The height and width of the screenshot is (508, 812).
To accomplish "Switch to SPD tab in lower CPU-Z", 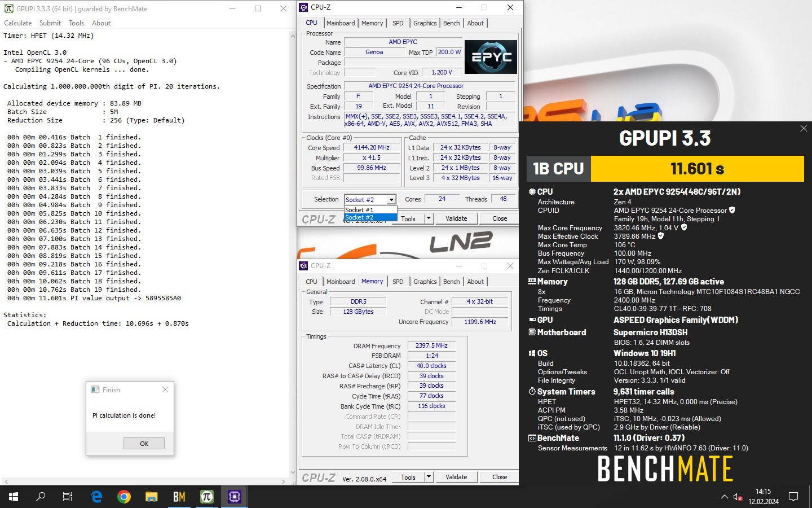I will coord(398,282).
